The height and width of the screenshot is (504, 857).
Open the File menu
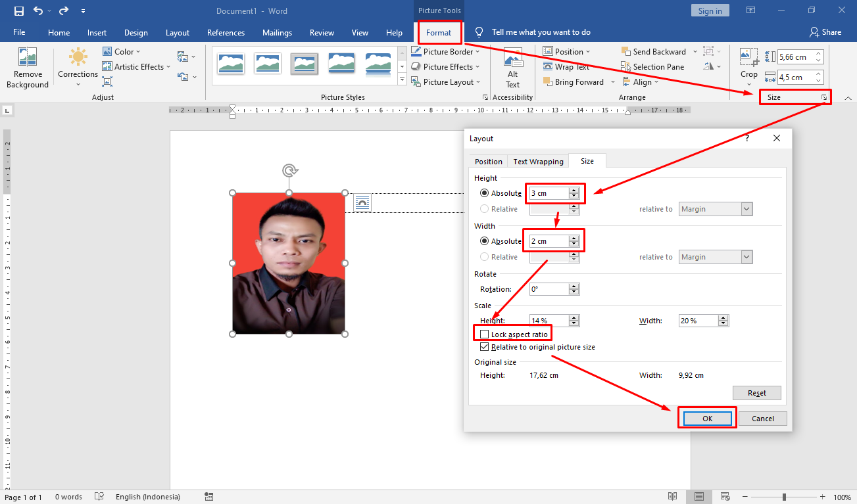[x=19, y=32]
